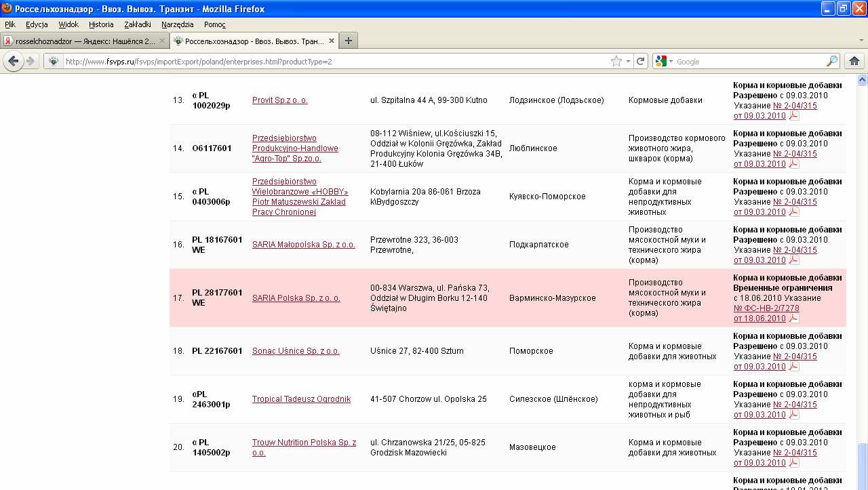The image size is (868, 490).
Task: Open PDF icon in Tropical Tadeusz row
Action: pyautogui.click(x=793, y=415)
